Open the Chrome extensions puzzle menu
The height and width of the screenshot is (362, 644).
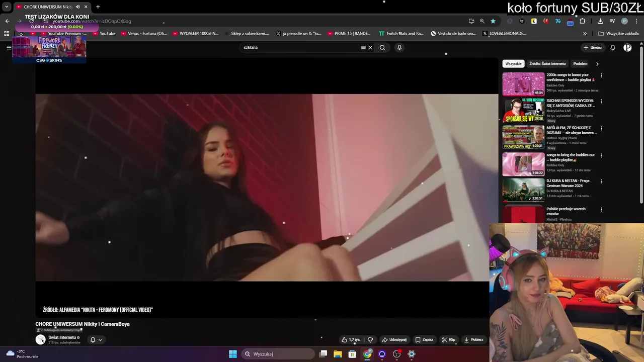click(x=583, y=21)
